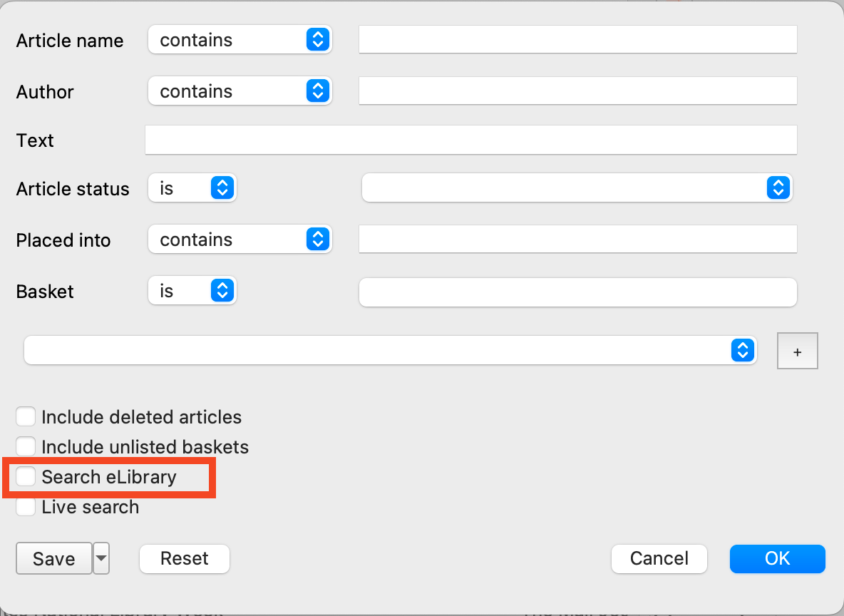
Task: Click the Save button
Action: [53, 559]
